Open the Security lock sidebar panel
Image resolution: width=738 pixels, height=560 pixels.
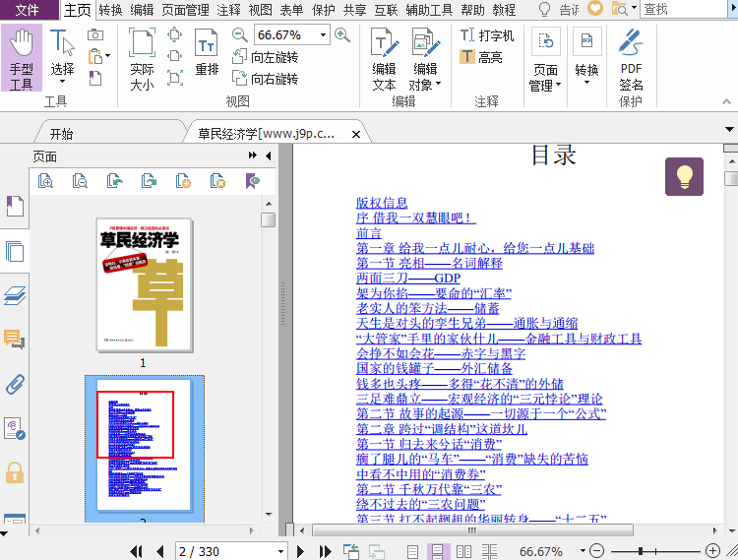point(15,472)
